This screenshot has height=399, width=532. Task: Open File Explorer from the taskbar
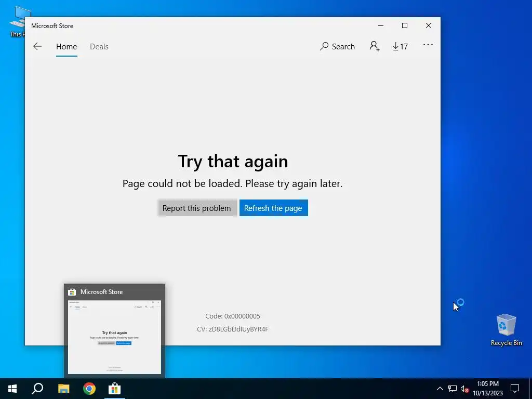[x=64, y=389]
